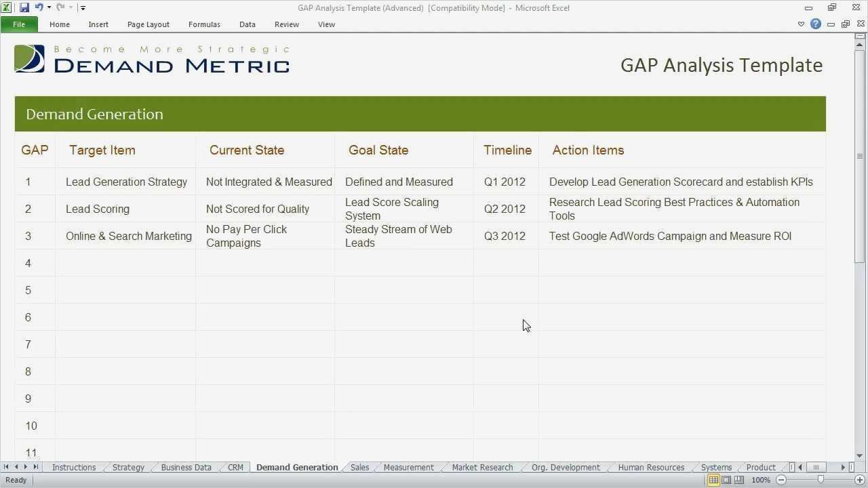The image size is (868, 488).
Task: Open the redo history dropdown arrow
Action: pos(71,8)
